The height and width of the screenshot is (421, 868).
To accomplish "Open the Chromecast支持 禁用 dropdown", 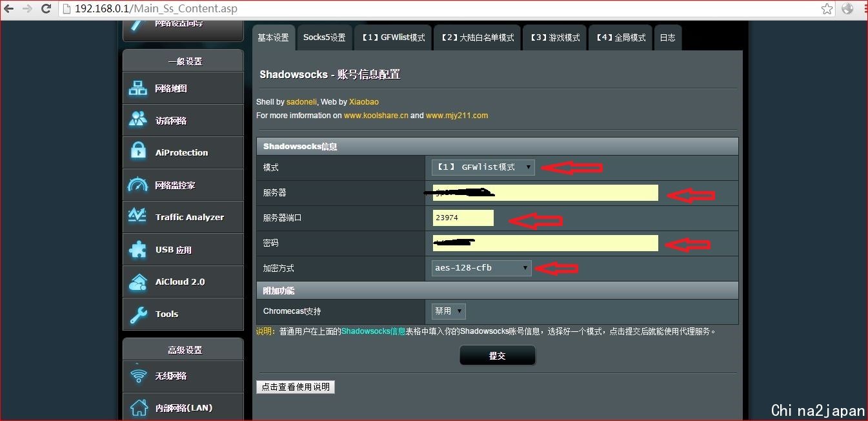I will tap(449, 311).
